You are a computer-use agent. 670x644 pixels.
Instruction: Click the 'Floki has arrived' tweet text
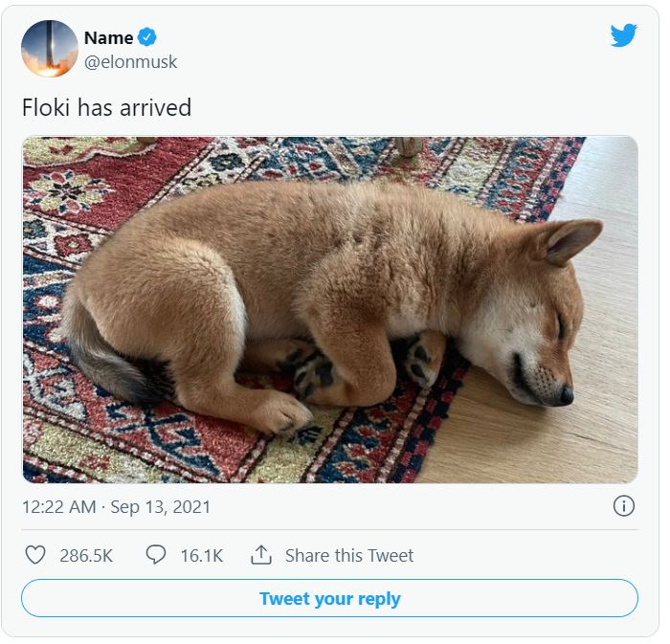pyautogui.click(x=106, y=107)
